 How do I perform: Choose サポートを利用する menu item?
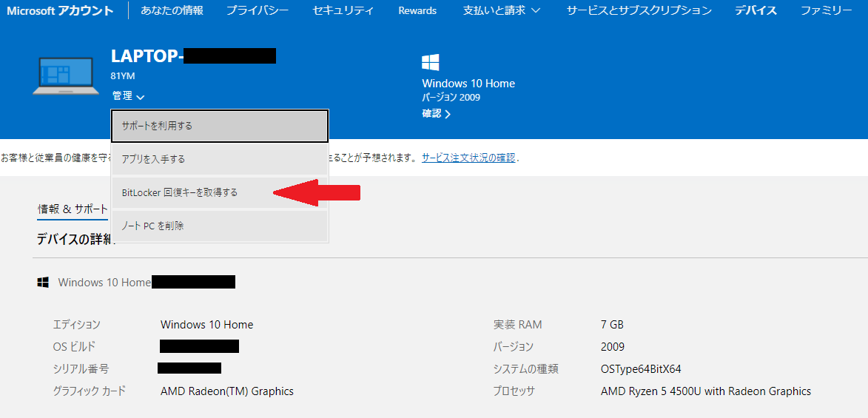click(220, 126)
